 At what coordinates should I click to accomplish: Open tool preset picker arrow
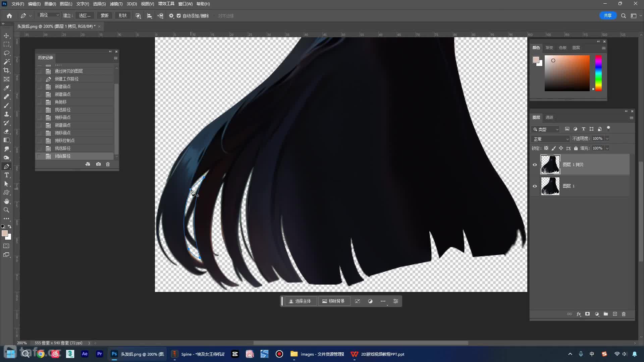pyautogui.click(x=30, y=16)
